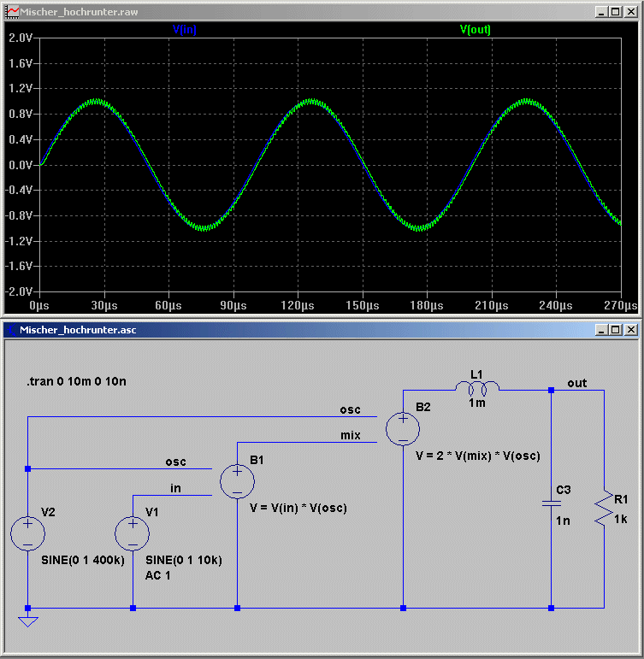Click the Mischer_hochrunter.raw title bar text
This screenshot has height=659, width=644.
[79, 12]
